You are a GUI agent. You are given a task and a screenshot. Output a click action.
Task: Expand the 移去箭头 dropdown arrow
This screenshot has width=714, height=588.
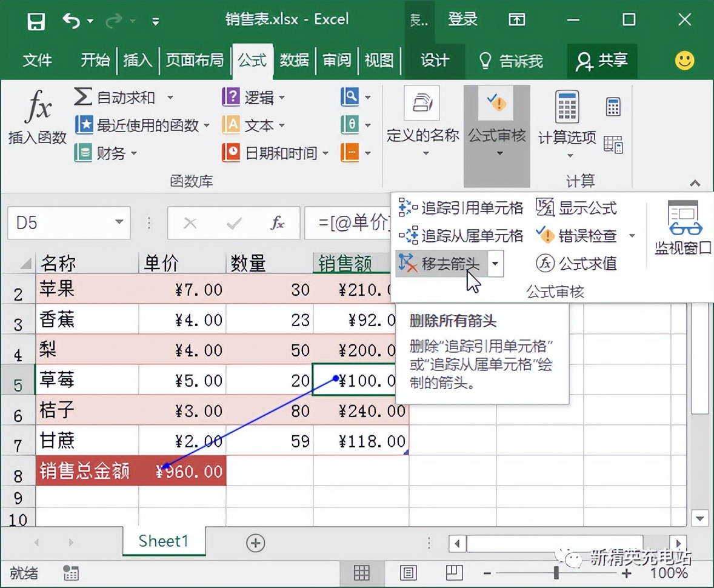click(x=495, y=264)
